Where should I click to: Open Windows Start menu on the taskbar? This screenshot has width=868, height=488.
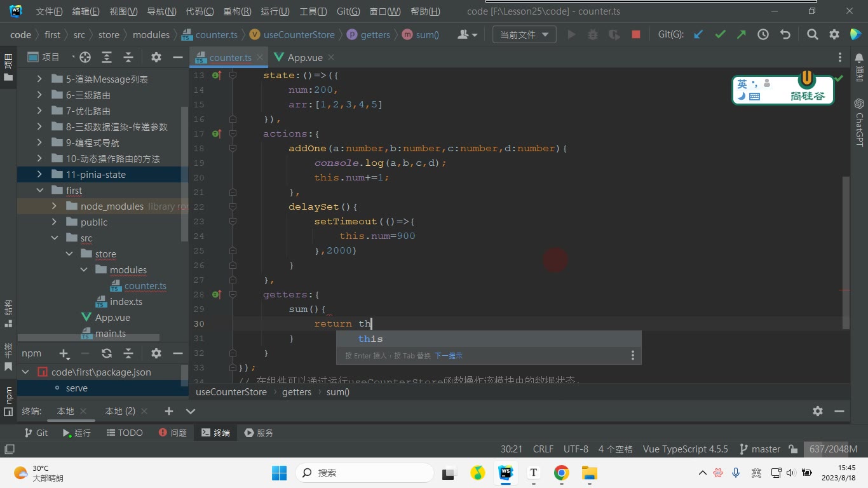point(279,473)
